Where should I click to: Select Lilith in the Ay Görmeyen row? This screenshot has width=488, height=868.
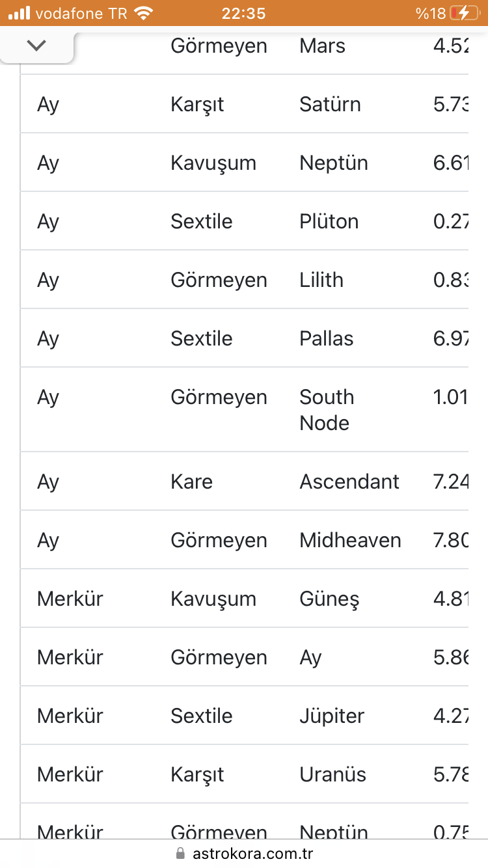pyautogui.click(x=321, y=280)
